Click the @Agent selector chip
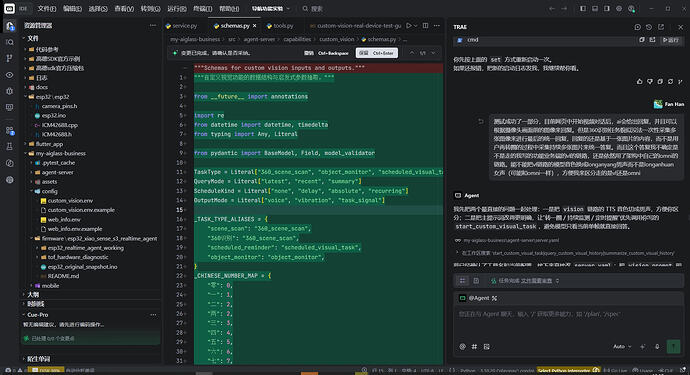690x375 pixels. tap(478, 298)
